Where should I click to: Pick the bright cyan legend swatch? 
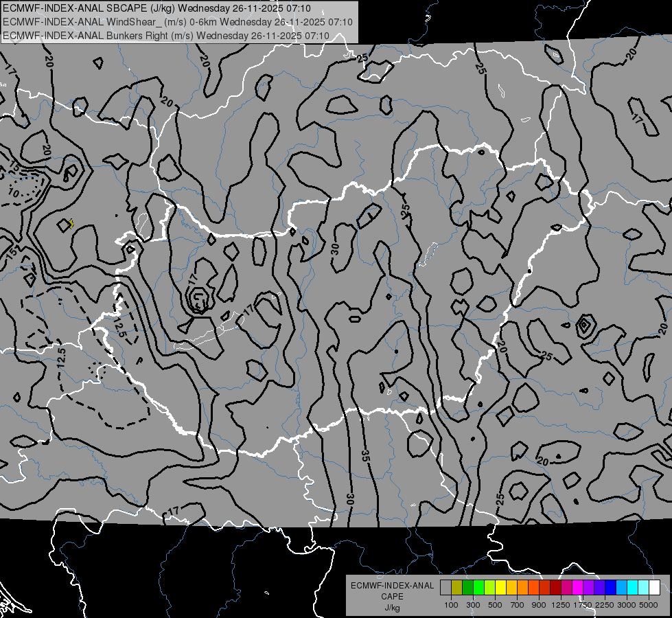coord(633,587)
